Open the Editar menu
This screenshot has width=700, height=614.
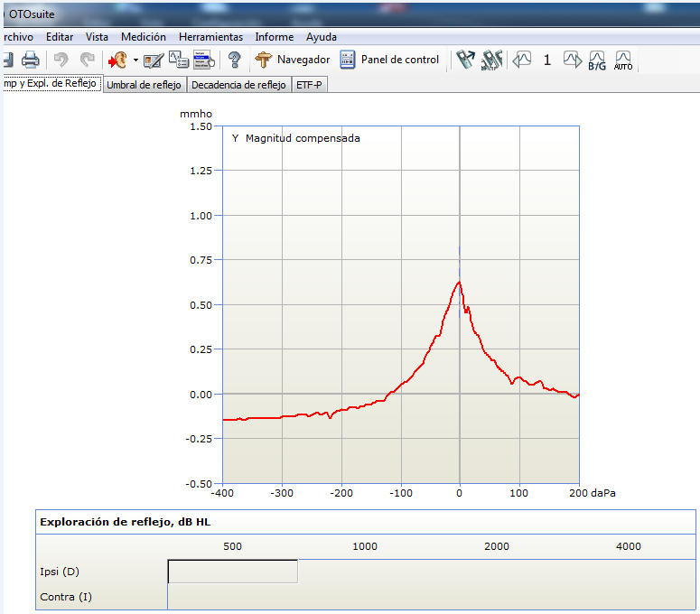[60, 37]
